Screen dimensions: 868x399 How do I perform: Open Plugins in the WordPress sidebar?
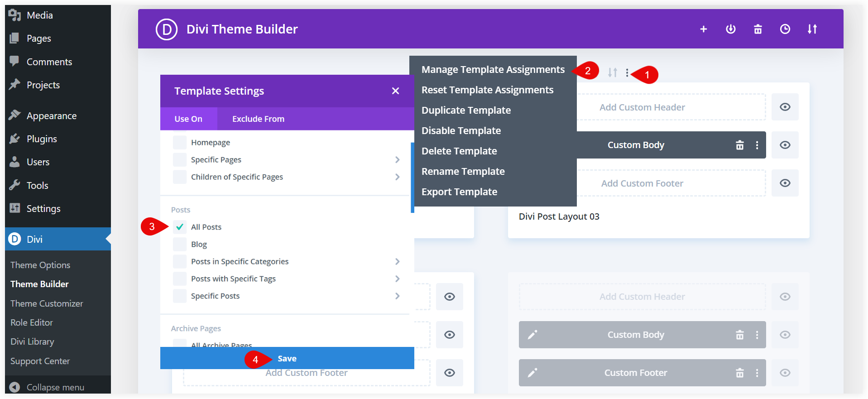(x=58, y=139)
